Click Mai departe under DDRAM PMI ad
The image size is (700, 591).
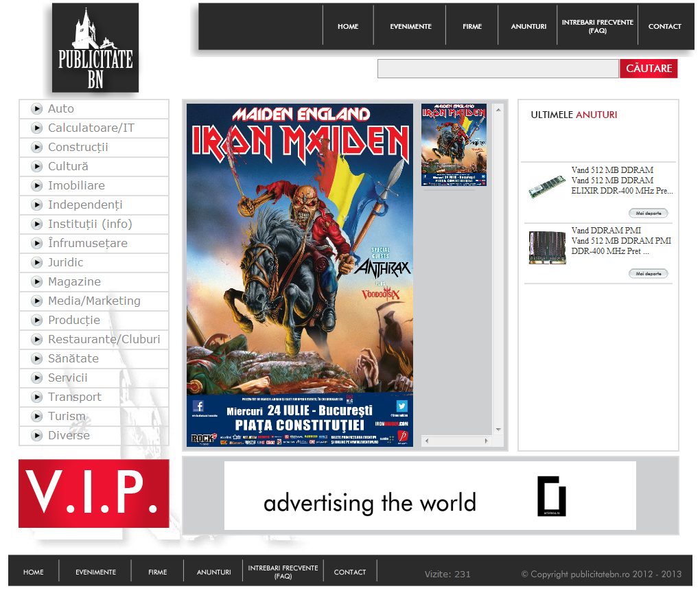coord(649,273)
